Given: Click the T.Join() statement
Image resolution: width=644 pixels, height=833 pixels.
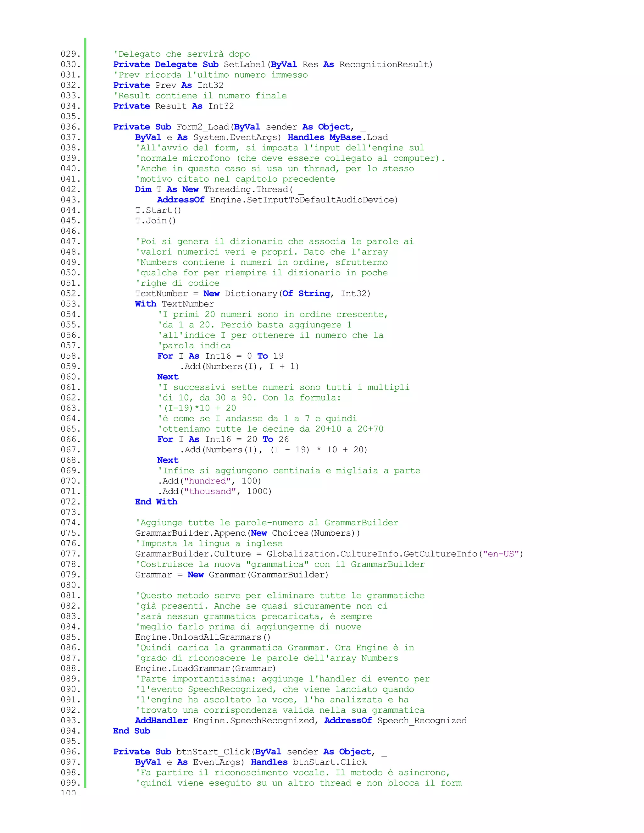Looking at the screenshot, I should click(156, 221).
